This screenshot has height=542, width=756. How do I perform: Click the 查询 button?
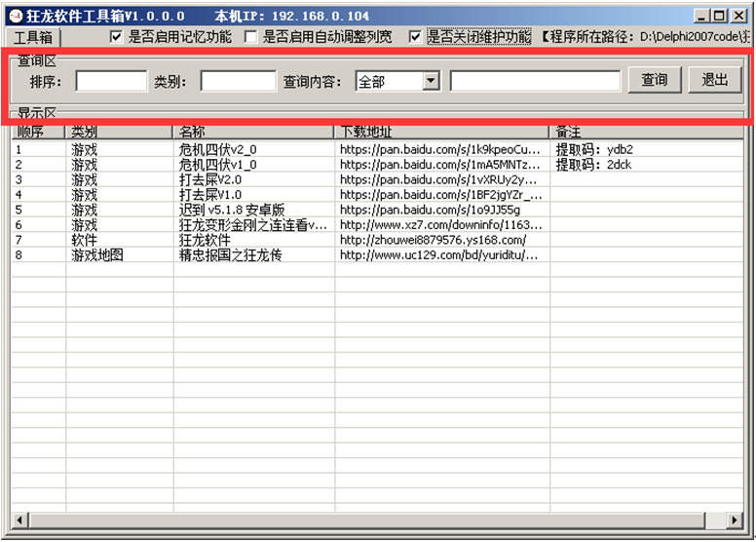655,80
